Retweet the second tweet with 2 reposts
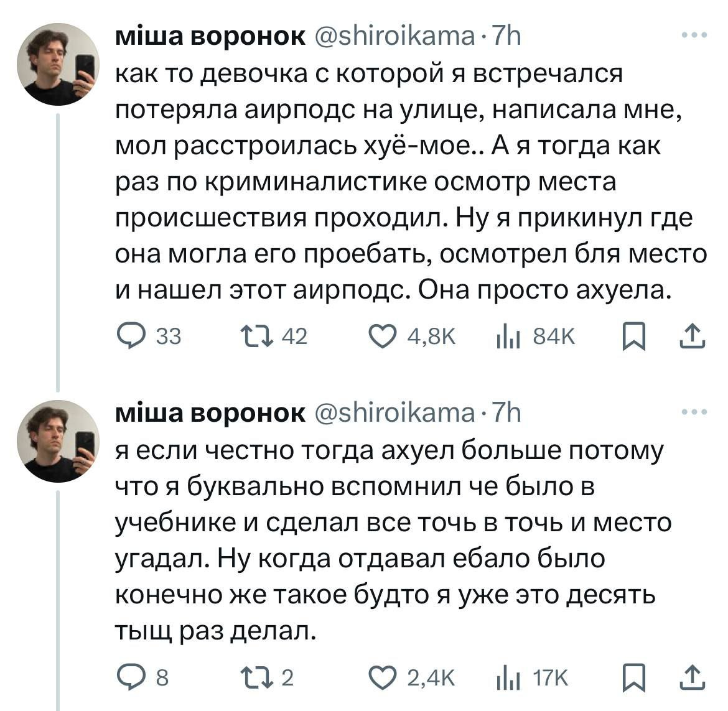 (256, 677)
